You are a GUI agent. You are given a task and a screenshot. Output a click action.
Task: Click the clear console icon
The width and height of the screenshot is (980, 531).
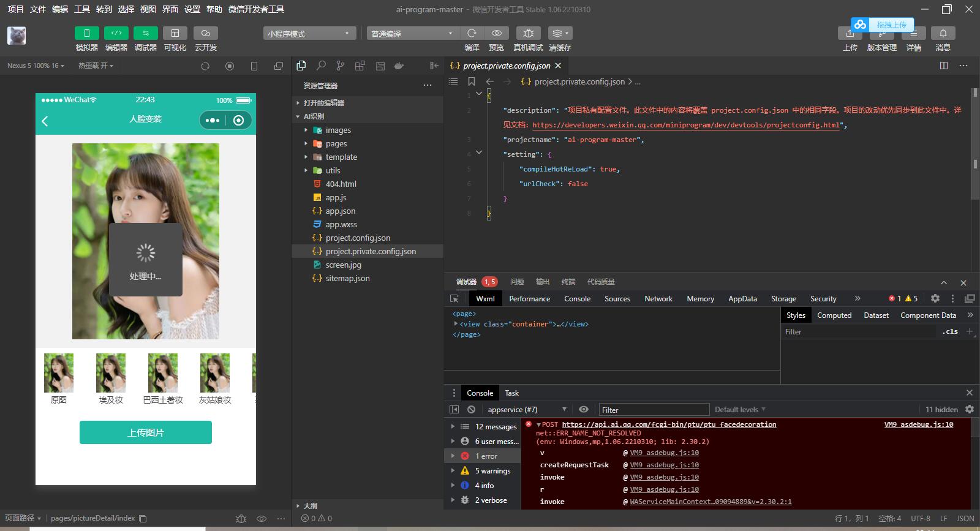[471, 409]
